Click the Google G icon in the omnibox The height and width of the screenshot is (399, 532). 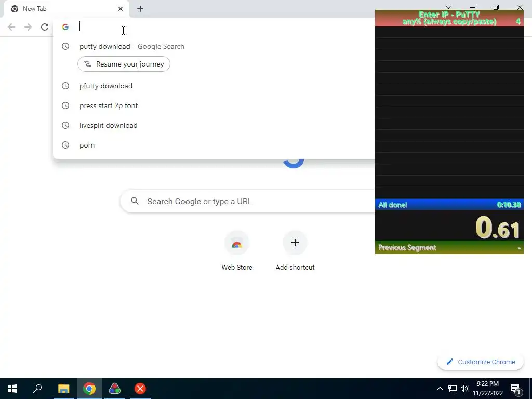coord(65,27)
